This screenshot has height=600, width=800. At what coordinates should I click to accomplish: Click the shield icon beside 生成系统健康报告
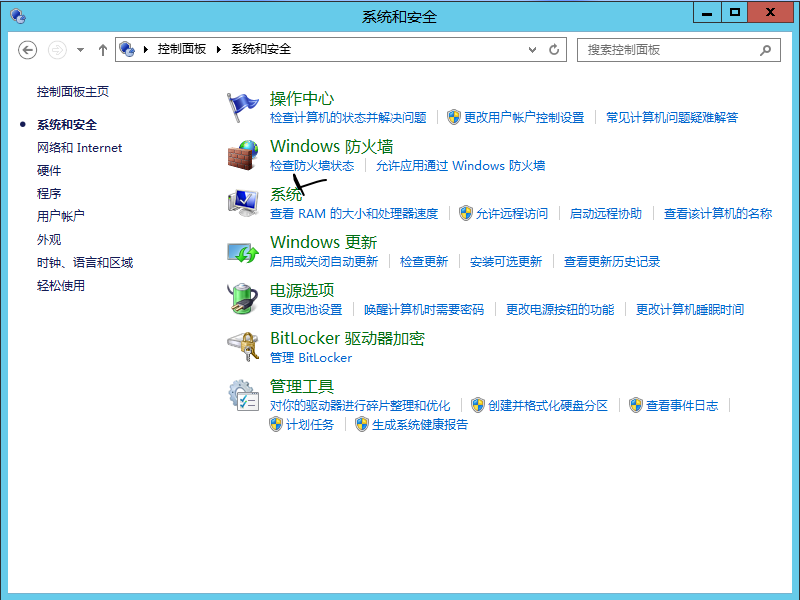[362, 424]
